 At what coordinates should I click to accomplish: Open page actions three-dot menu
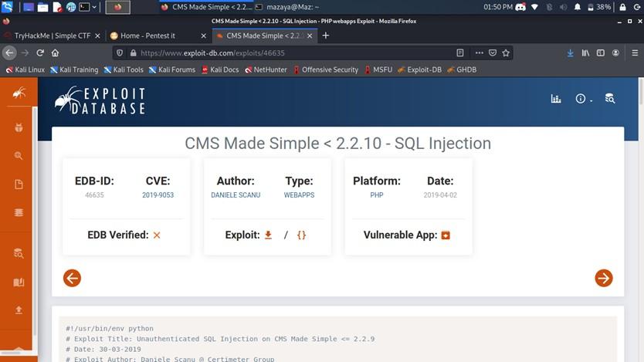coord(476,53)
